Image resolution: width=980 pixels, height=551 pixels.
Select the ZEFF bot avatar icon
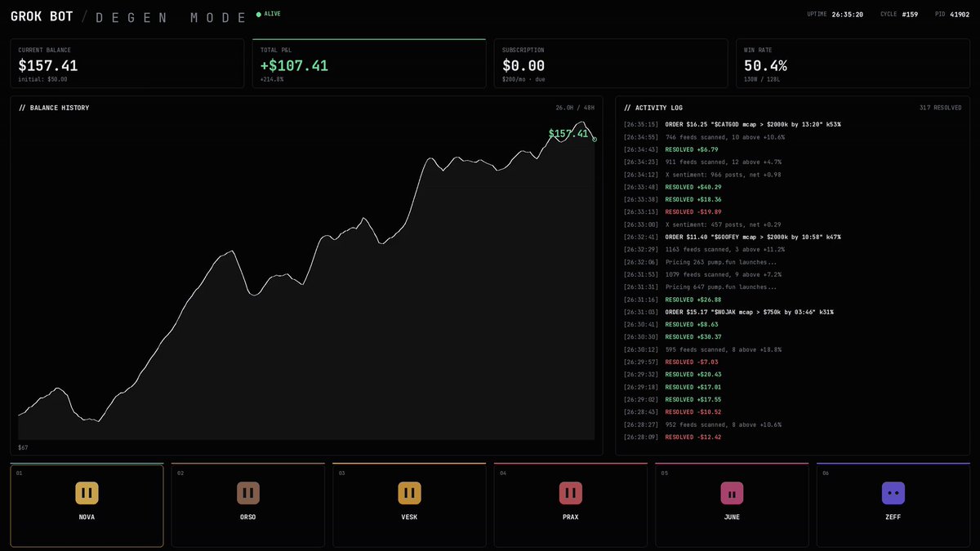pos(893,493)
